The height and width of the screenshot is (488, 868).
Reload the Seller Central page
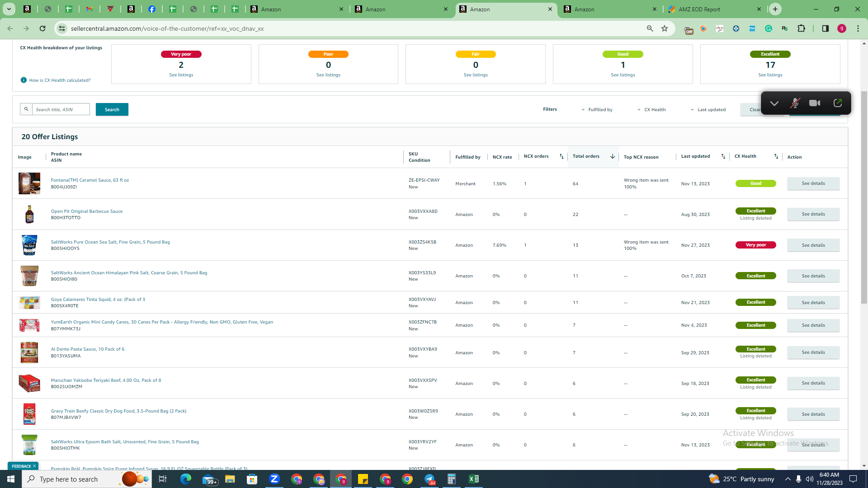tap(42, 28)
